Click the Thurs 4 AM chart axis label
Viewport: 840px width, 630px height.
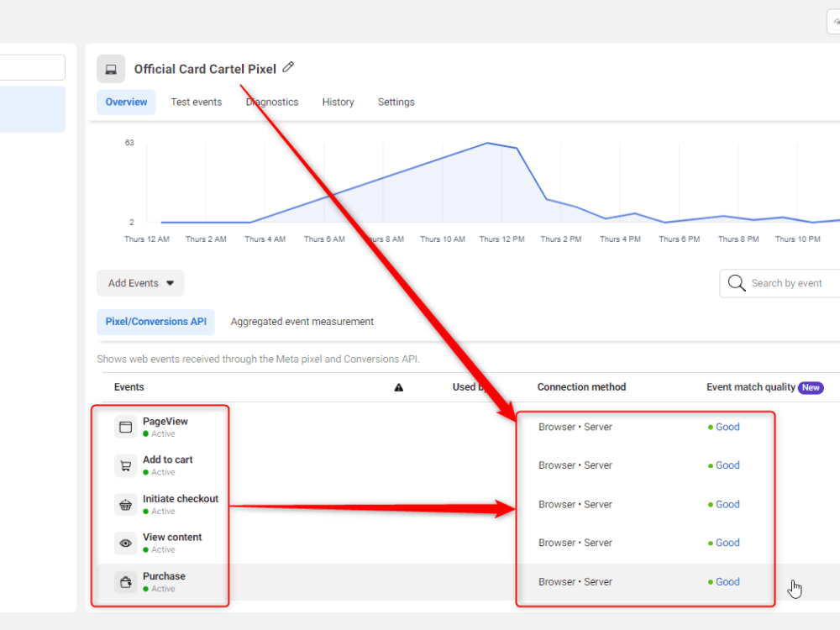click(x=265, y=239)
